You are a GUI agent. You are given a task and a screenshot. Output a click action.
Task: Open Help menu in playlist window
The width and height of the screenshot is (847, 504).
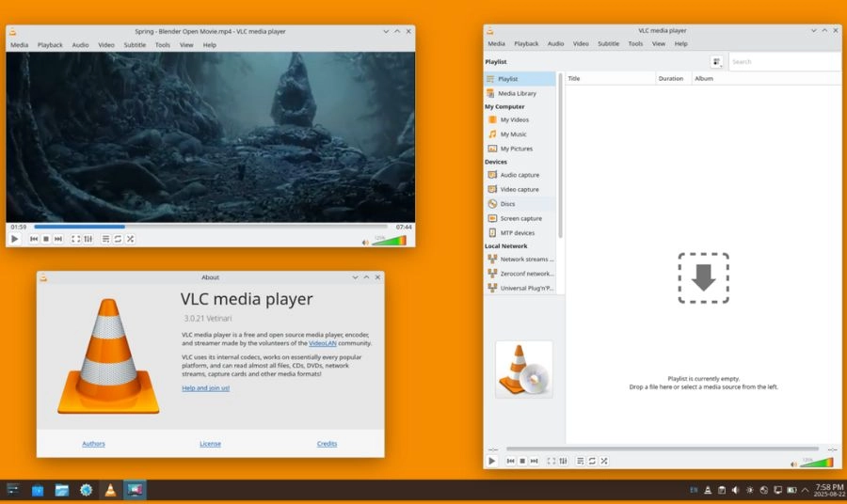point(680,43)
